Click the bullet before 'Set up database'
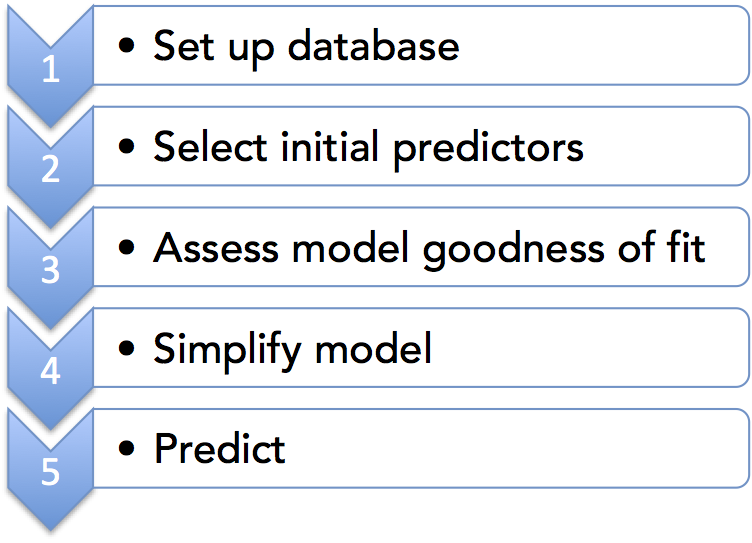 125,48
